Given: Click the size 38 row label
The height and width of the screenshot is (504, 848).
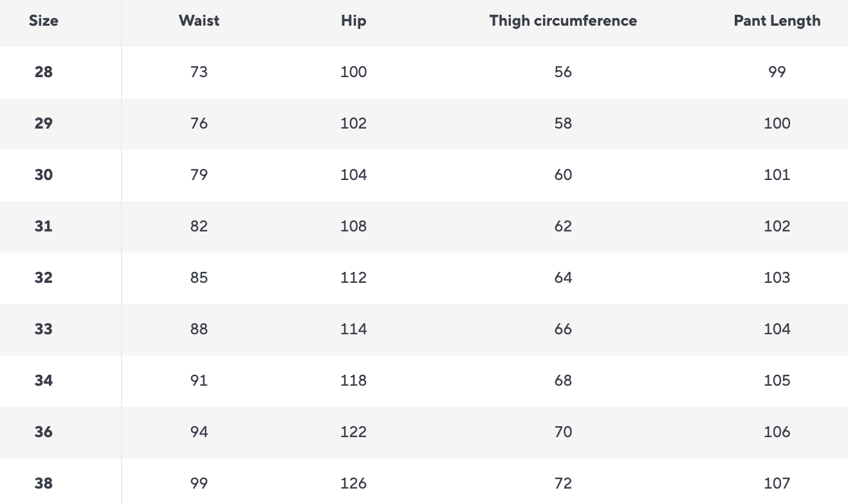Looking at the screenshot, I should point(44,483).
